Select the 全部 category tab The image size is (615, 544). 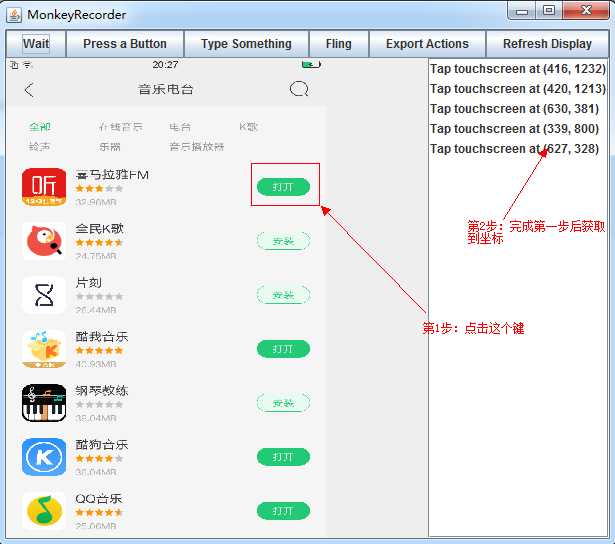[40, 127]
